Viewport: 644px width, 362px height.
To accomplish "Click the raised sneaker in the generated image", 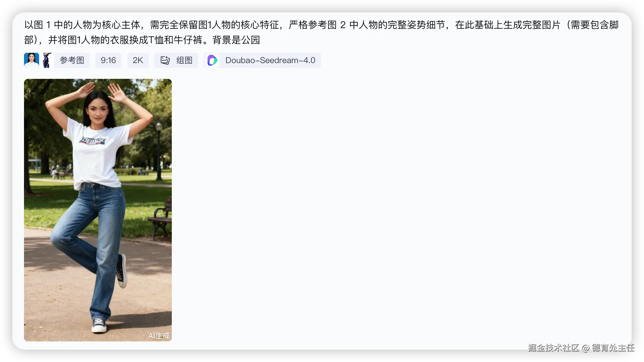I will point(122,271).
